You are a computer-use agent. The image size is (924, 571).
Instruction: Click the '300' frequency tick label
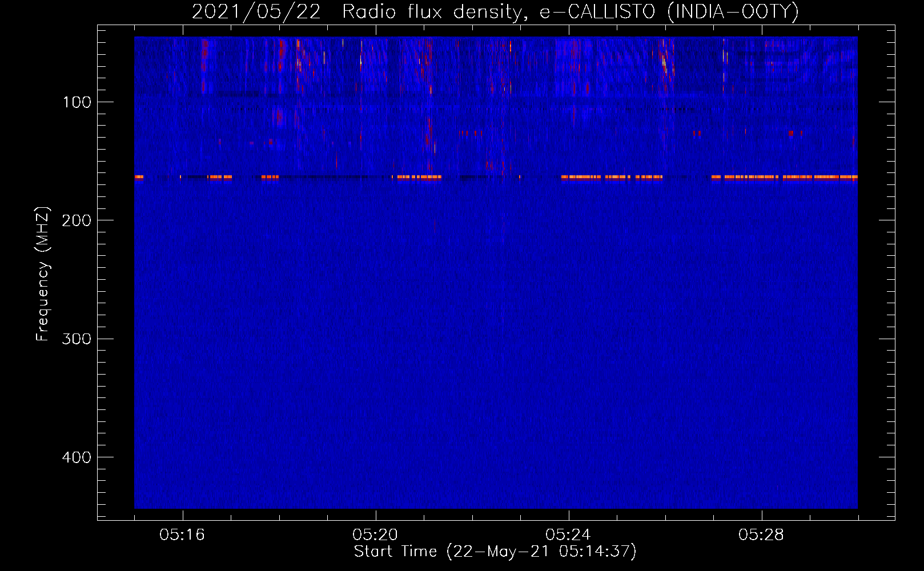coord(77,339)
